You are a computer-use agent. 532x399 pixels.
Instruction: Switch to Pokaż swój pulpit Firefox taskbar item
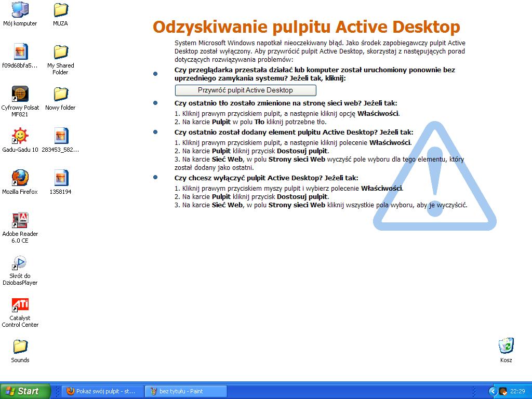click(102, 391)
